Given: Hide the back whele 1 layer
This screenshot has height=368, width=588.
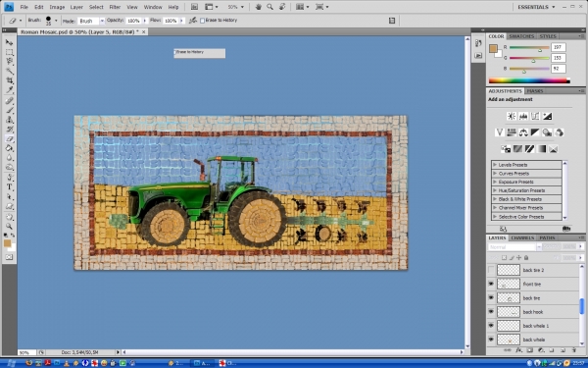Looking at the screenshot, I should 491,326.
